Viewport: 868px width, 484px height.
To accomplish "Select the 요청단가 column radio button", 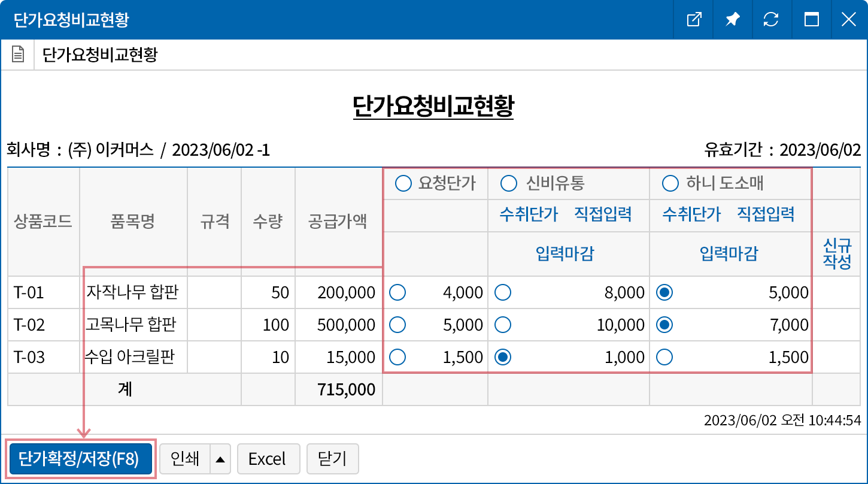I will click(x=404, y=184).
